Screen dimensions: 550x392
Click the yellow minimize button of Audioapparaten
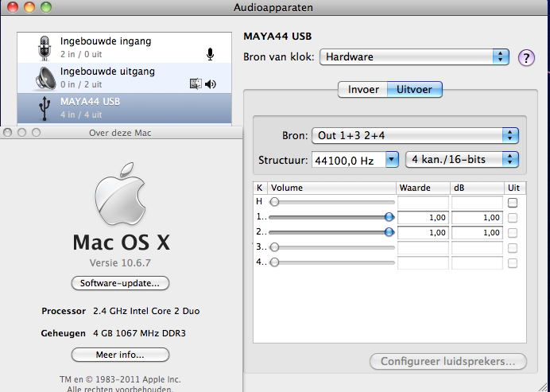click(29, 7)
